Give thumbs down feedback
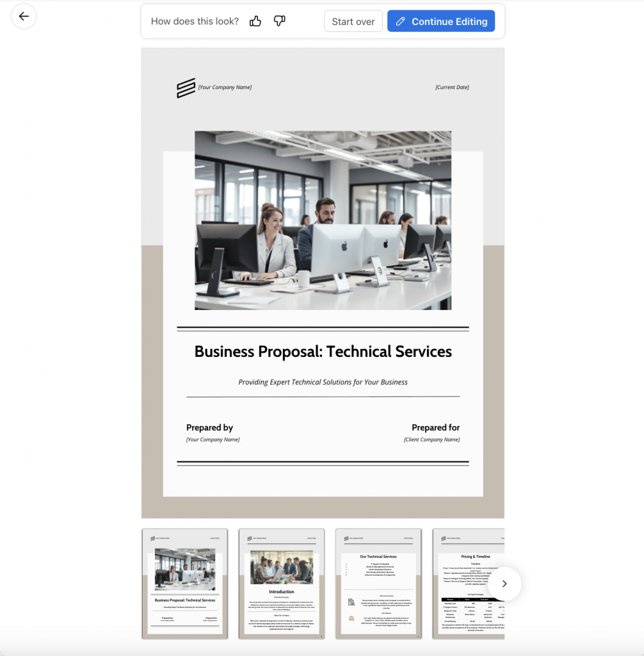 (x=279, y=21)
